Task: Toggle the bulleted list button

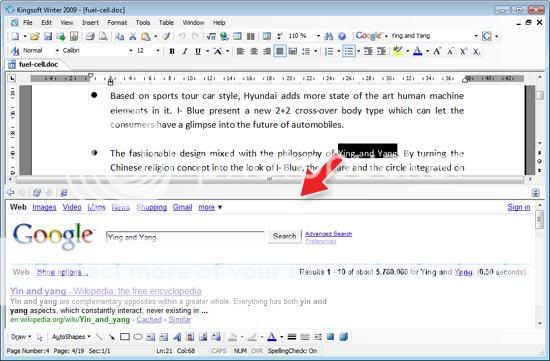Action: click(349, 51)
